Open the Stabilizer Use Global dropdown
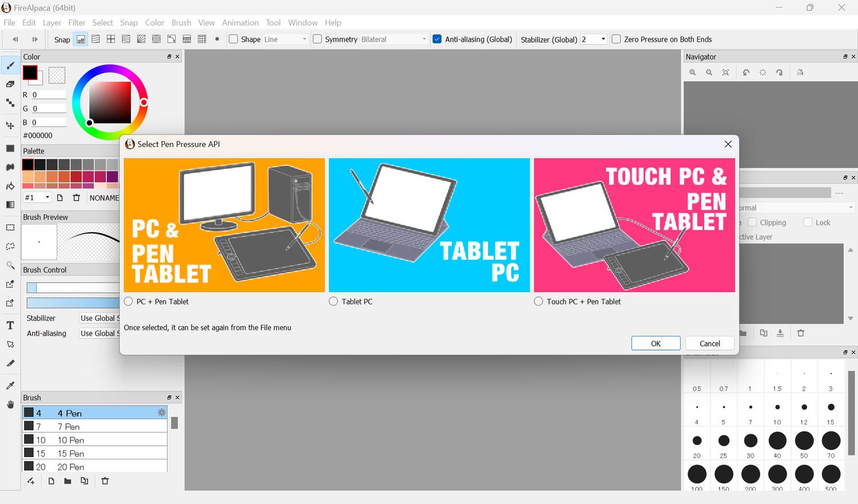The image size is (858, 504). click(100, 318)
